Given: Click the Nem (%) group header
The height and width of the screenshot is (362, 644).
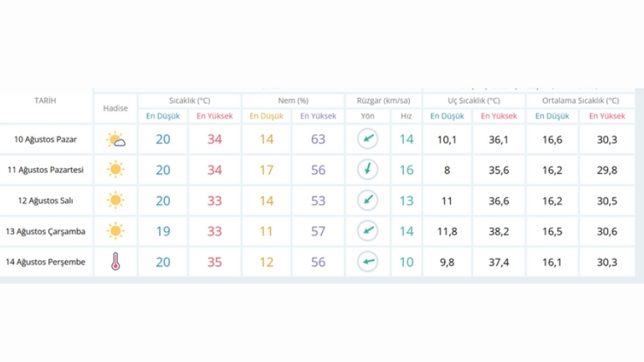Looking at the screenshot, I should (x=293, y=101).
